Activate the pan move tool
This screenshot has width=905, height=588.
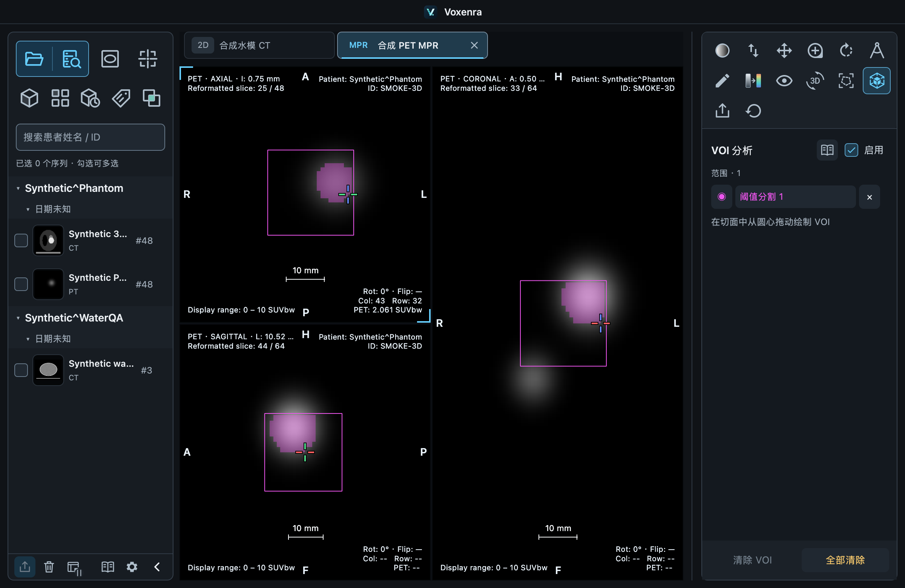[784, 51]
